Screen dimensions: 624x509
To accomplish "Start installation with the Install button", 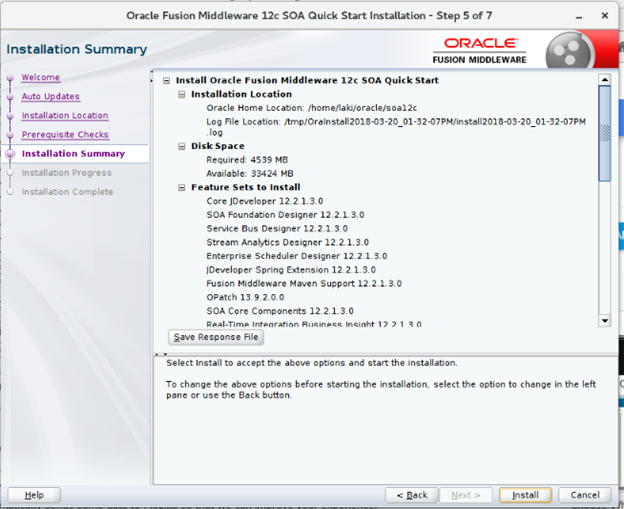I will 525,495.
